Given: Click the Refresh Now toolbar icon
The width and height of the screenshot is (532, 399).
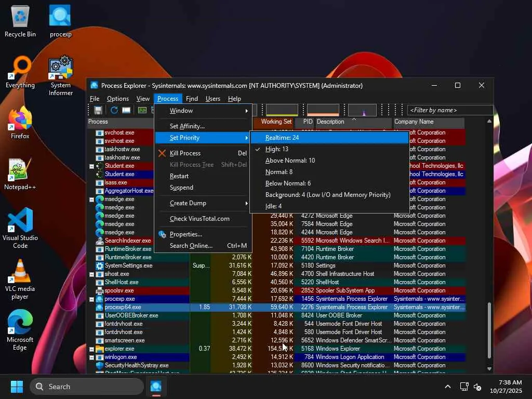Looking at the screenshot, I should 114,110.
